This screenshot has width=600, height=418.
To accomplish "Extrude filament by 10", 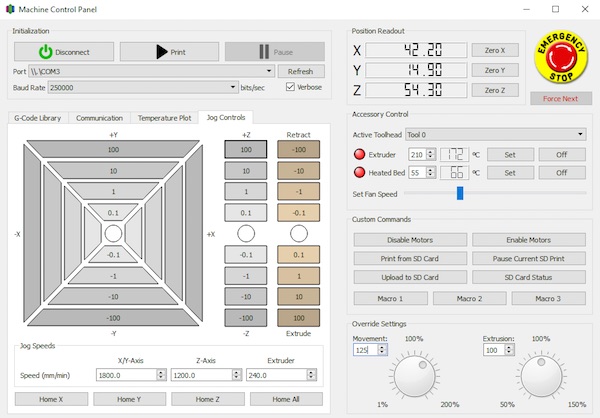I will (298, 297).
